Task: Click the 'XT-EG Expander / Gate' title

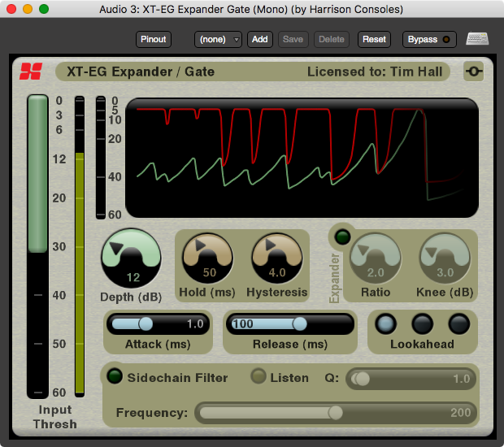Action: coord(141,72)
